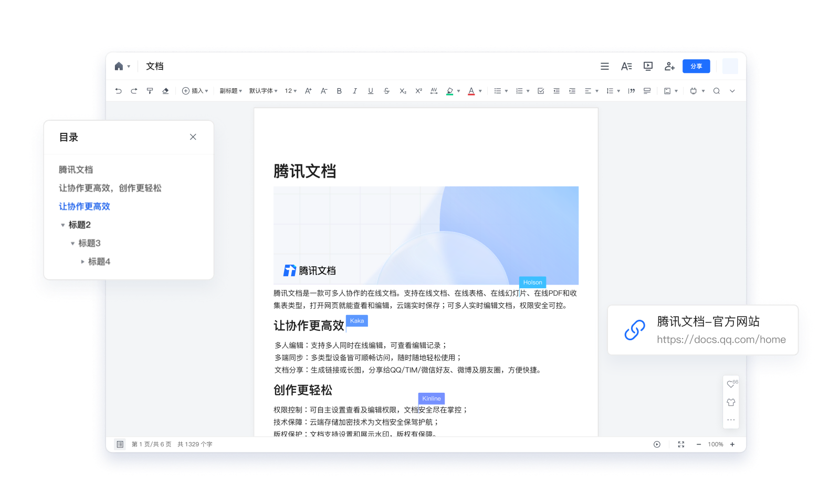The height and width of the screenshot is (504, 840).
Task: Open bulleted list style dropdown arrow
Action: 506,91
